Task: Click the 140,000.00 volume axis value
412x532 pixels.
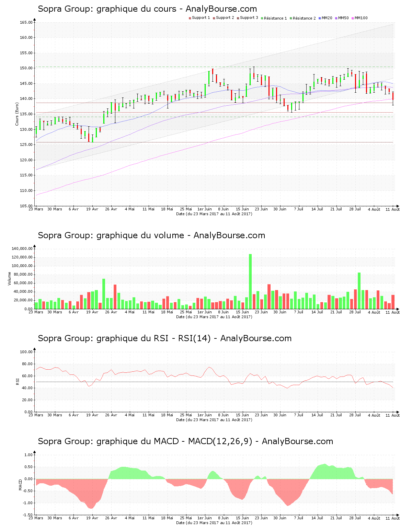Action: point(22,249)
